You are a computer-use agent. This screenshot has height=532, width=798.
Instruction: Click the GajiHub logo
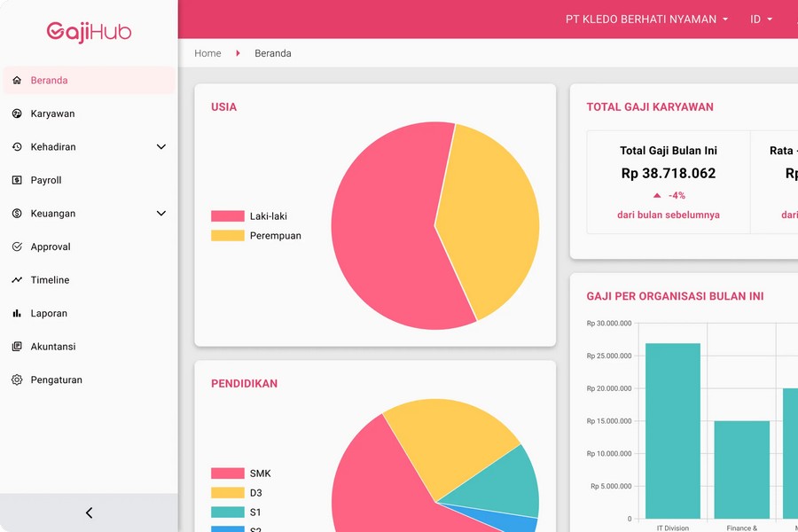pyautogui.click(x=89, y=32)
